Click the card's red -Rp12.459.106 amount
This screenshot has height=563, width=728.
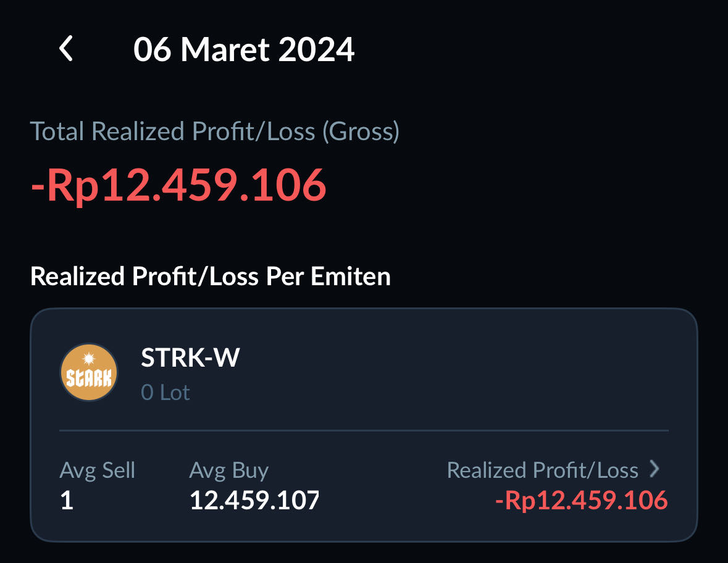pos(581,500)
